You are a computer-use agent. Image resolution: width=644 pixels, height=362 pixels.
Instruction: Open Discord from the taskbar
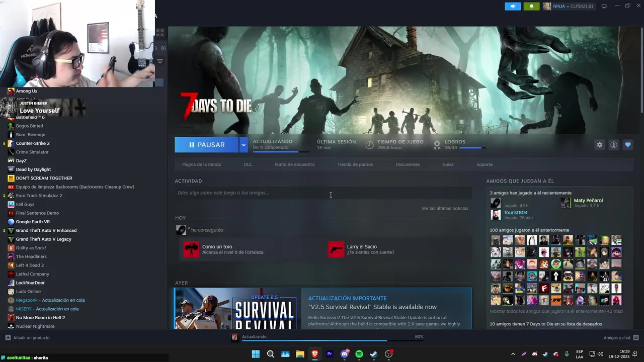point(345,354)
